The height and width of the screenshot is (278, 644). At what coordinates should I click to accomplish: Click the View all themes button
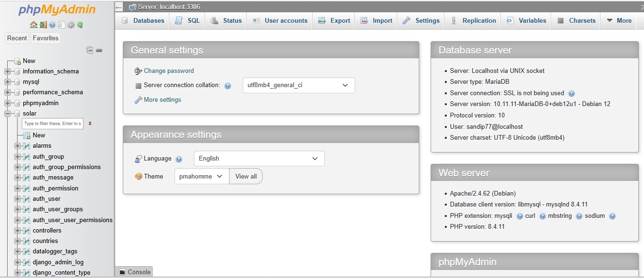point(246,176)
